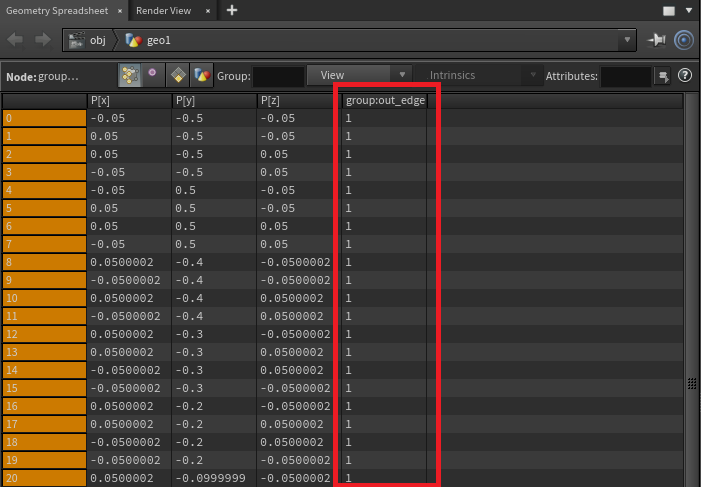Viewport: 701px width, 487px height.
Task: Switch to the Render View tab
Action: 164,11
